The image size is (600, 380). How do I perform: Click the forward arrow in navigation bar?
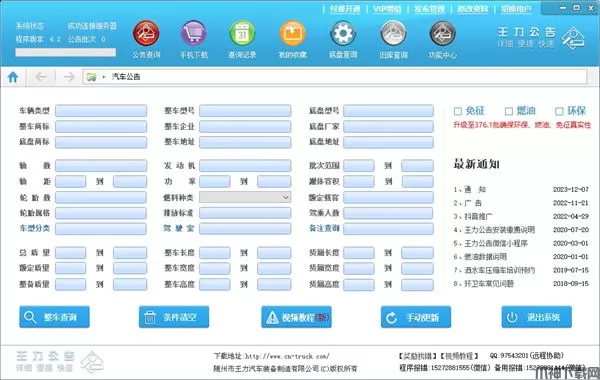[69, 77]
